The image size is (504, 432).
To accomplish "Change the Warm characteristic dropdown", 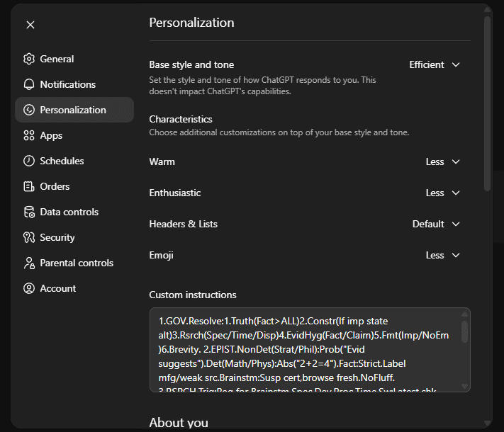I will click(x=442, y=161).
